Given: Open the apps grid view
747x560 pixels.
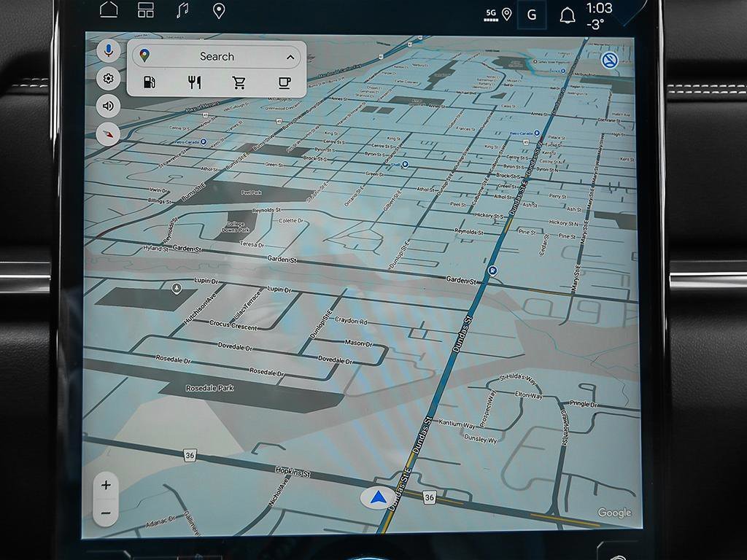Looking at the screenshot, I should 146,10.
